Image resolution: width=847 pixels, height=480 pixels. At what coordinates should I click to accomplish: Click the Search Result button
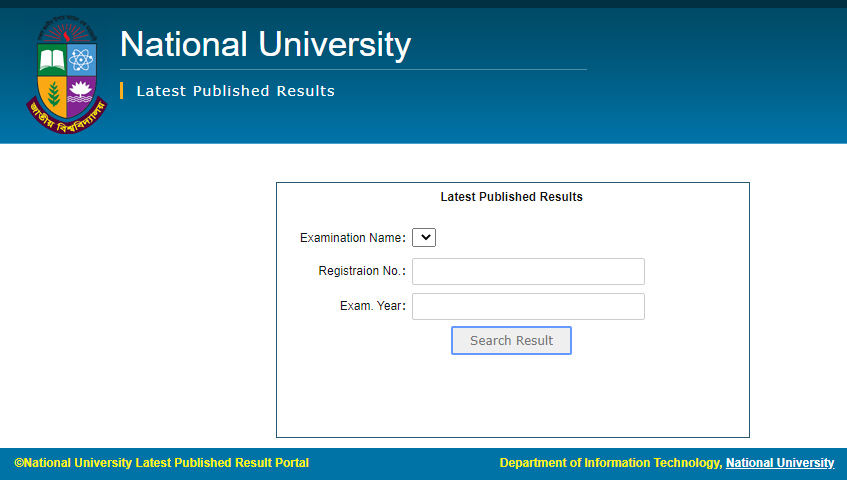point(512,341)
